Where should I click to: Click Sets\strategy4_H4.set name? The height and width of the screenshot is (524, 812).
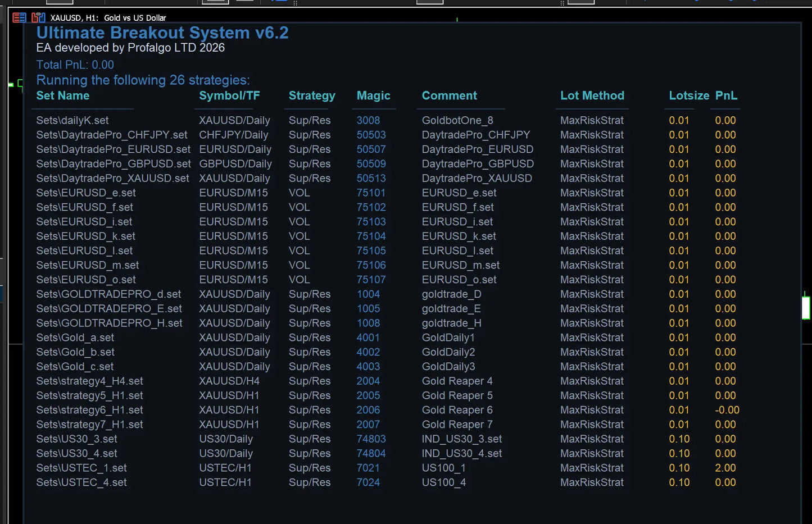click(x=90, y=381)
